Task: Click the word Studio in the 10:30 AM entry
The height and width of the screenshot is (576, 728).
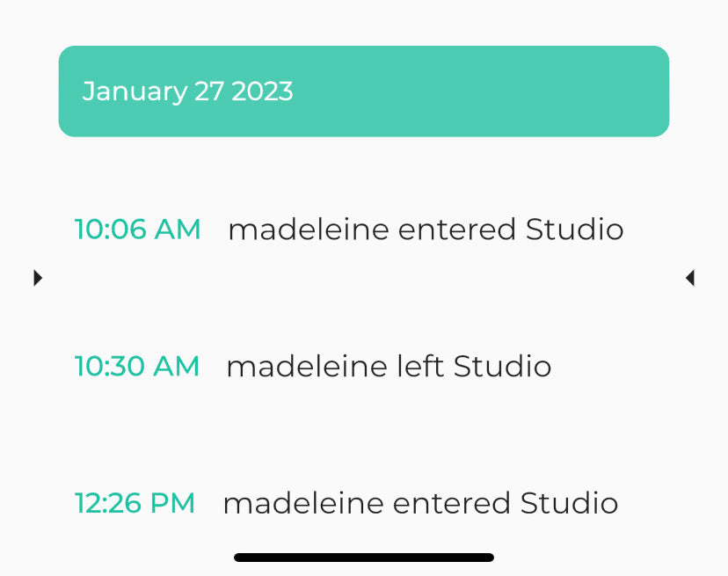Action: point(503,366)
